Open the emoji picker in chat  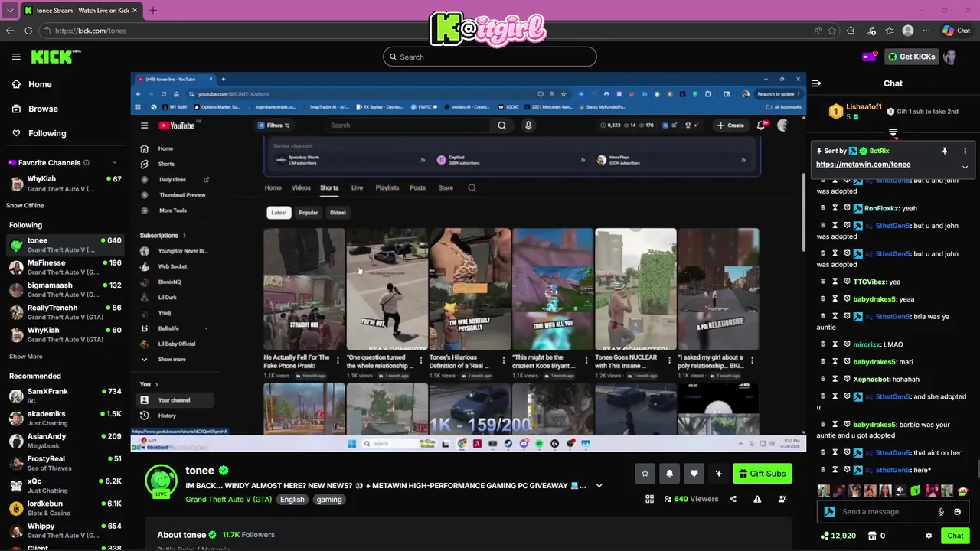click(x=958, y=512)
